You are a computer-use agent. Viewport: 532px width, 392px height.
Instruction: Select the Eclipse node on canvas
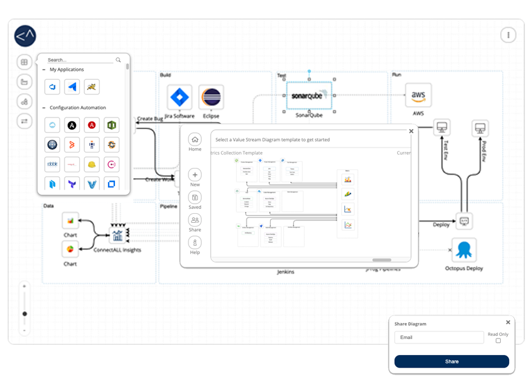(211, 97)
